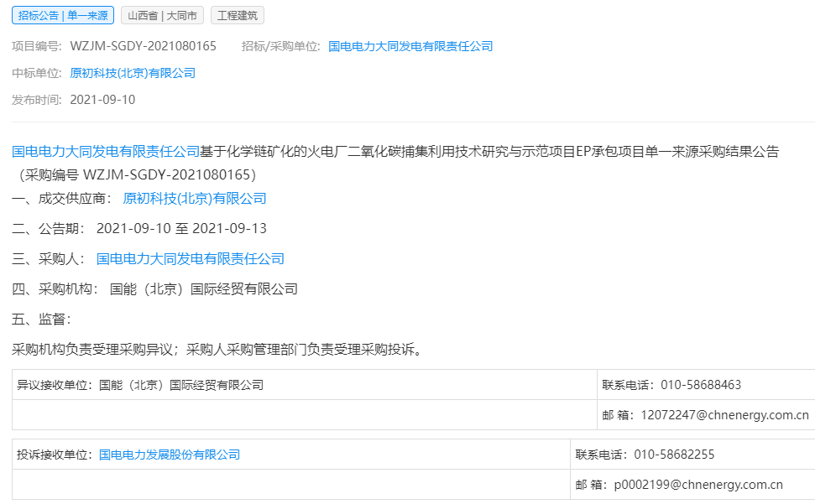Click the publish date 2021-09-10

(102, 100)
